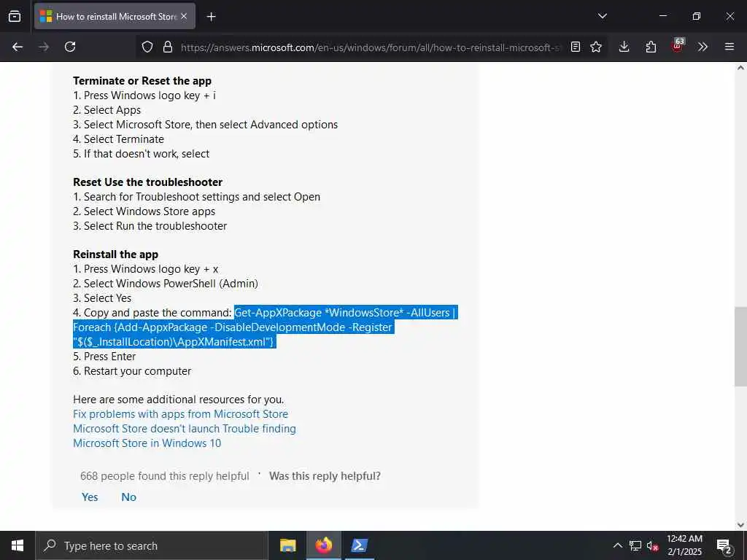Open Firefox View icon in tab bar
Screen dimensions: 747x560
click(x=15, y=16)
